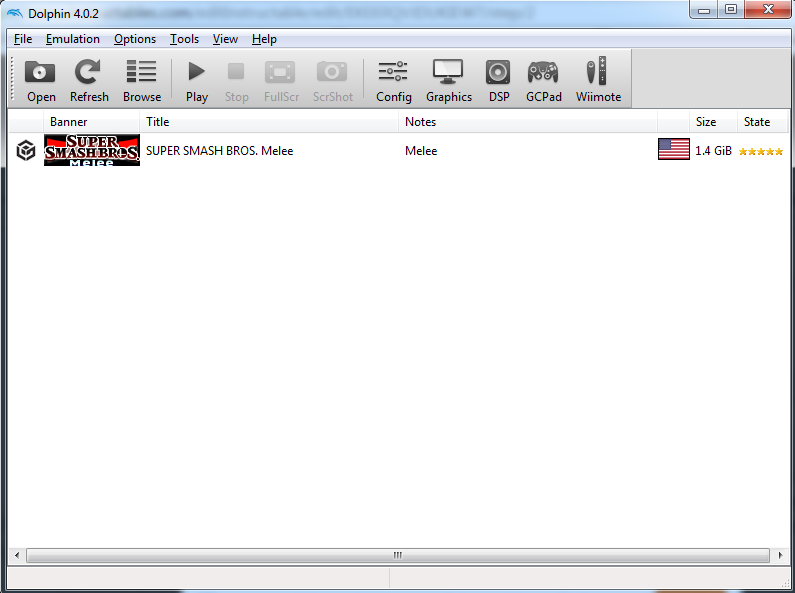
Task: Sort list by Size column header
Action: 706,122
